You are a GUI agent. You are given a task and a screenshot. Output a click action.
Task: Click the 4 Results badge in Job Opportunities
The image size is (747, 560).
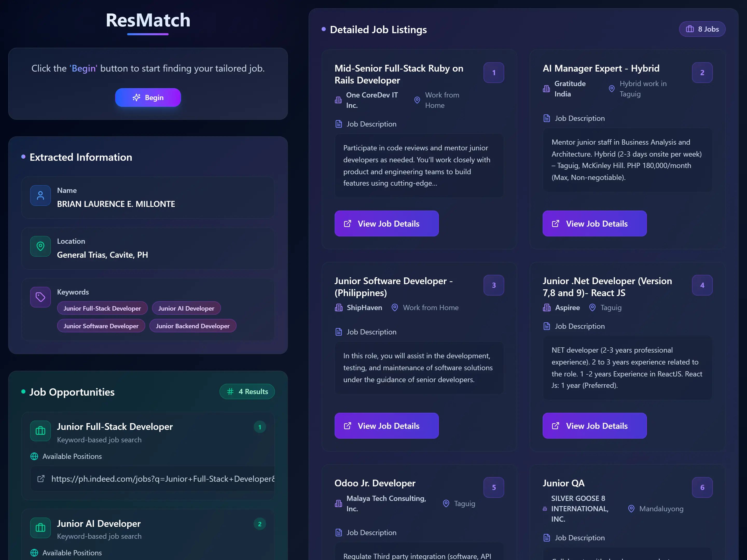tap(247, 391)
